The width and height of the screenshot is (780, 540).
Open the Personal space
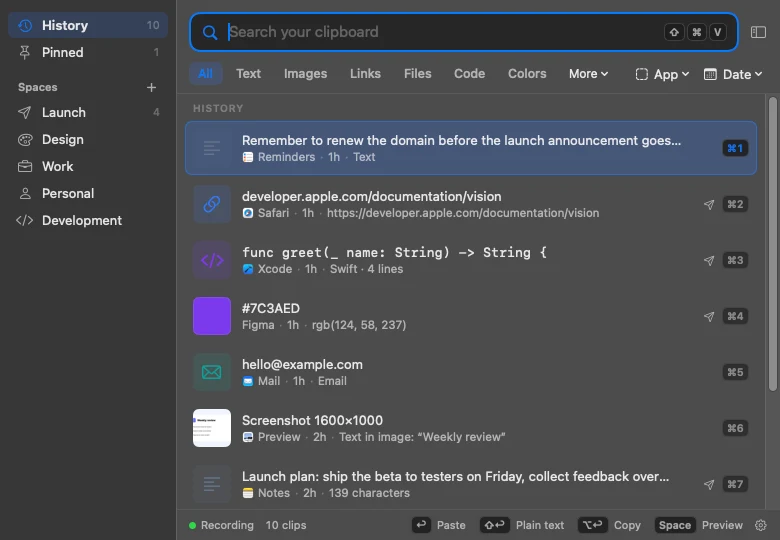coord(88,193)
